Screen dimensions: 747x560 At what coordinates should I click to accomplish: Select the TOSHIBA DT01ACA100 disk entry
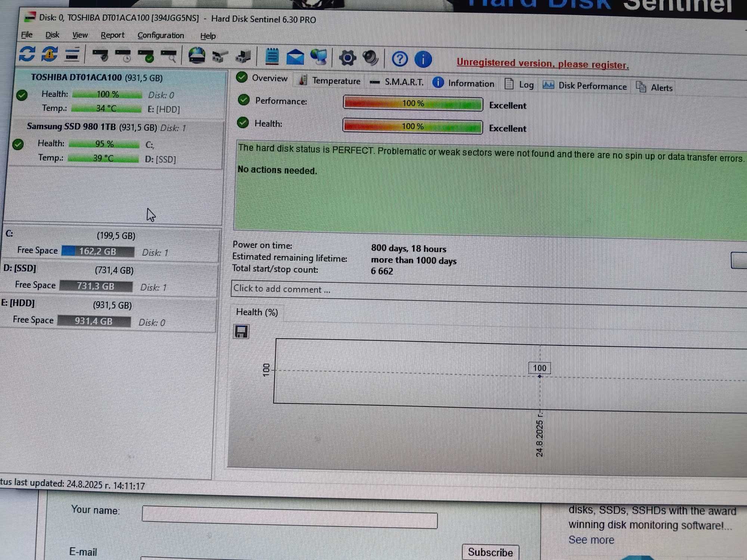[x=120, y=94]
